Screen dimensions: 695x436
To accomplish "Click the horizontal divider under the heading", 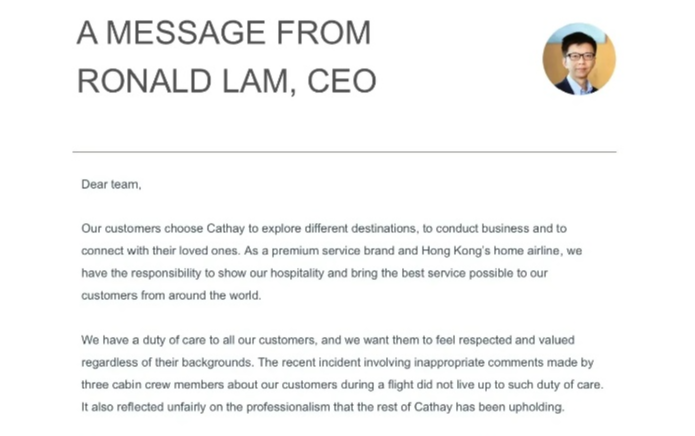I will pos(344,152).
